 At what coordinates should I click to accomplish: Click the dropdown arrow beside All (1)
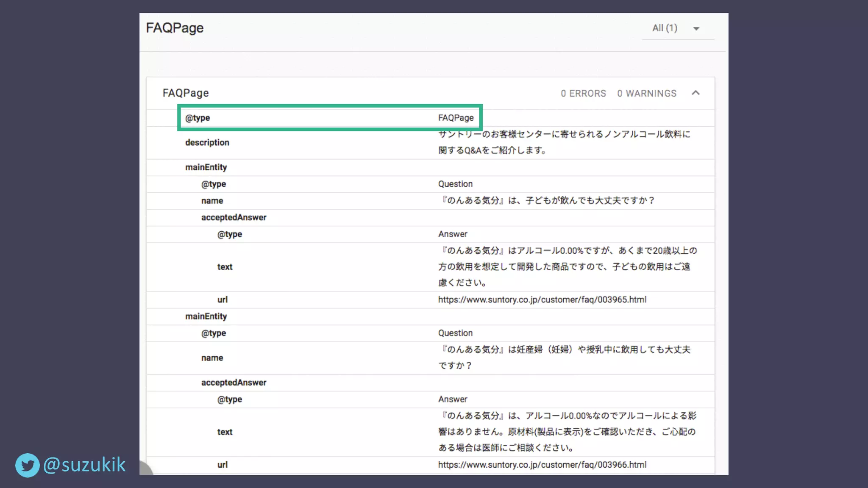[x=696, y=29]
